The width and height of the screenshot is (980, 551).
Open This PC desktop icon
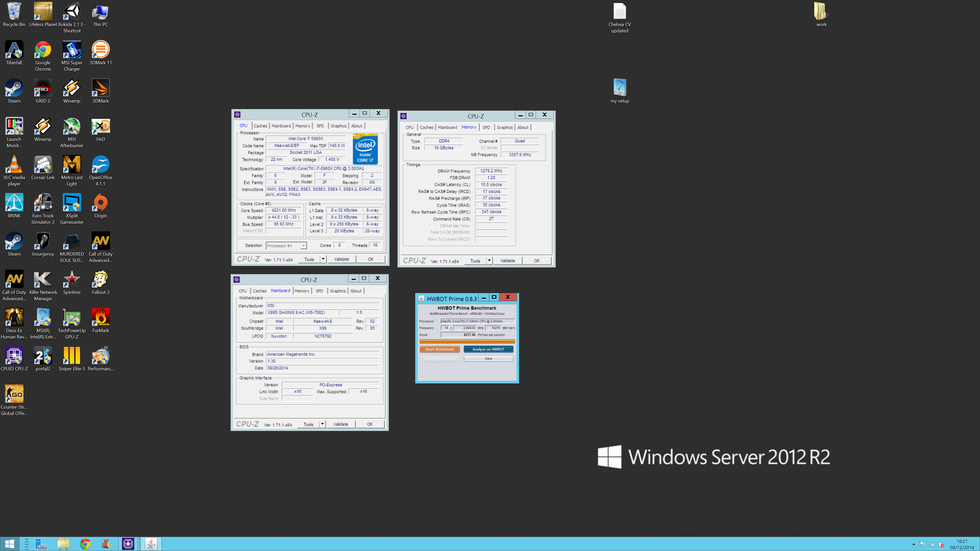(101, 15)
